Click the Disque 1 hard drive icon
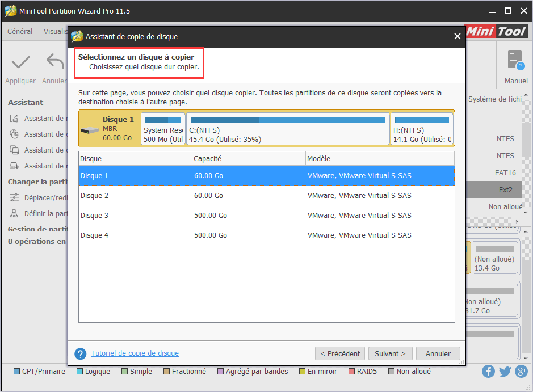Viewport: 533px width, 392px height. (x=89, y=130)
